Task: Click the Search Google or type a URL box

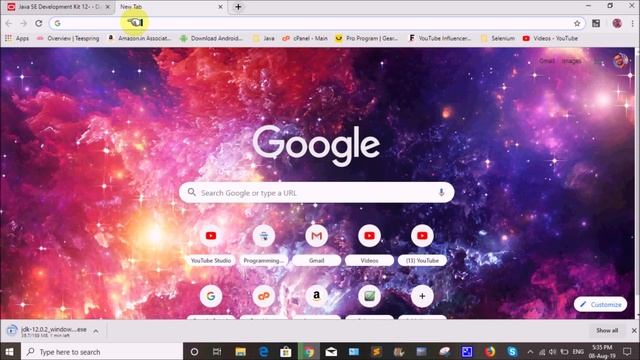Action: 316,193
